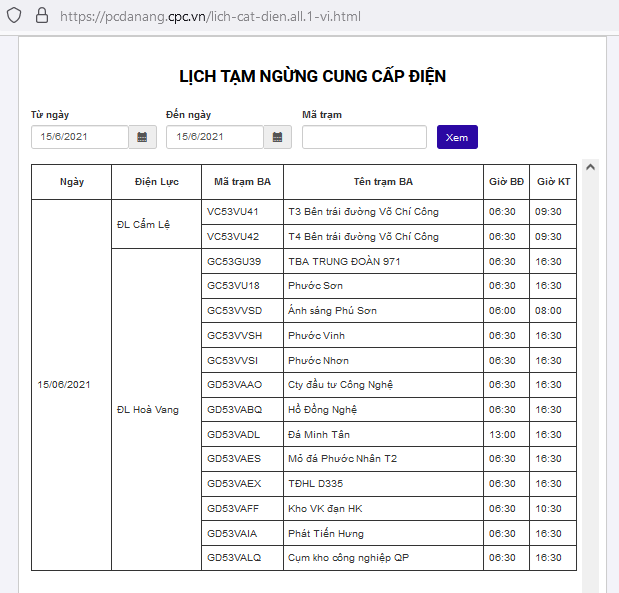The height and width of the screenshot is (593, 619).
Task: Open the Đến ngày calendar picker
Action: 278,137
